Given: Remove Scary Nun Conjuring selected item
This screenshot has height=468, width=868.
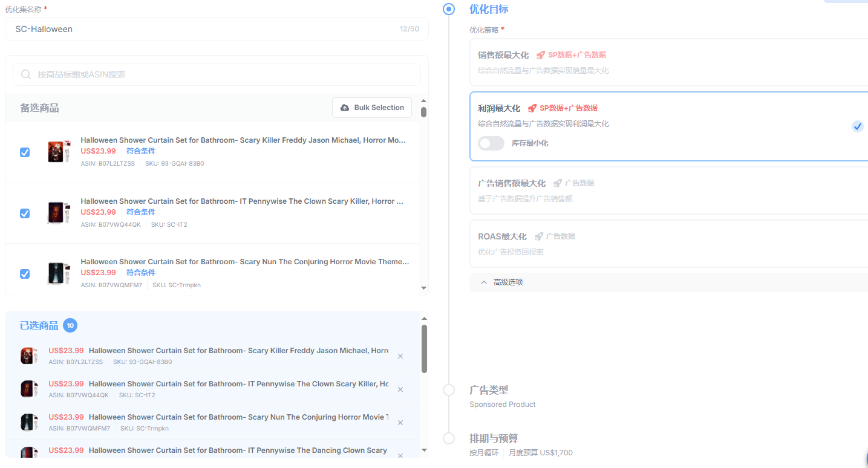Looking at the screenshot, I should tap(400, 423).
